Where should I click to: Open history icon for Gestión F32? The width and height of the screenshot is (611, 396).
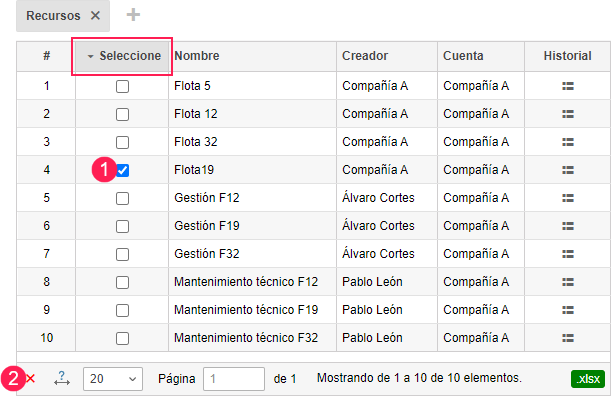pos(568,254)
